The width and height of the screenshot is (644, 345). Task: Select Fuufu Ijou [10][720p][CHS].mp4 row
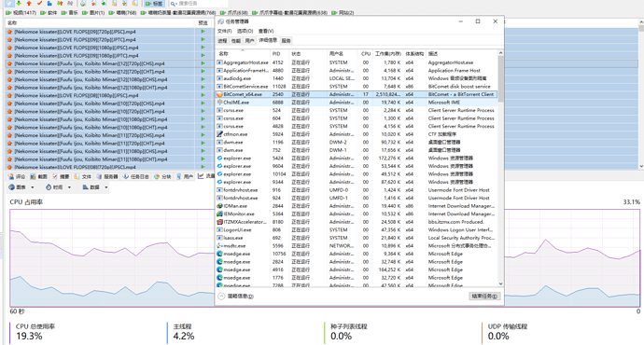(x=110, y=103)
